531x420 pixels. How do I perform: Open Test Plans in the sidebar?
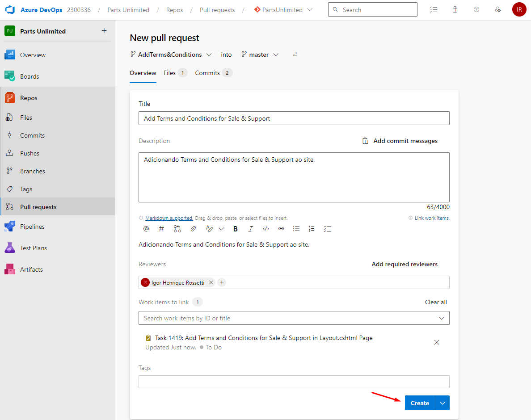58,248
